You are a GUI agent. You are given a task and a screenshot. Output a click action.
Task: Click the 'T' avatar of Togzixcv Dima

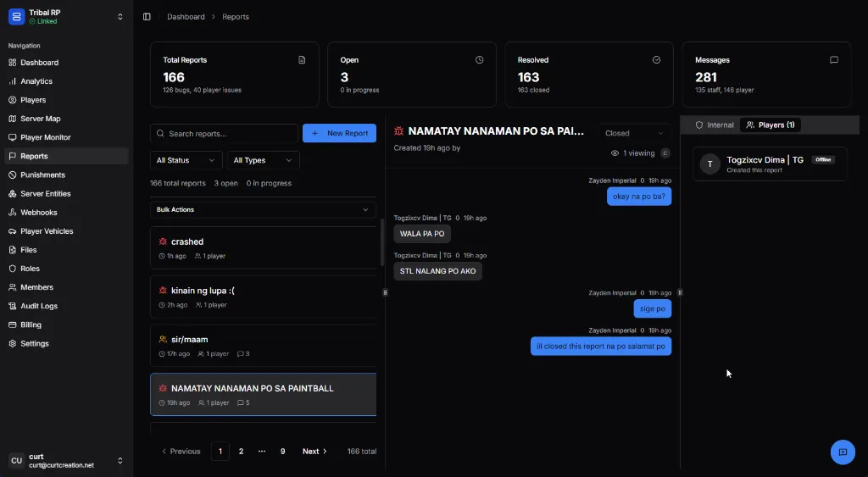point(709,164)
